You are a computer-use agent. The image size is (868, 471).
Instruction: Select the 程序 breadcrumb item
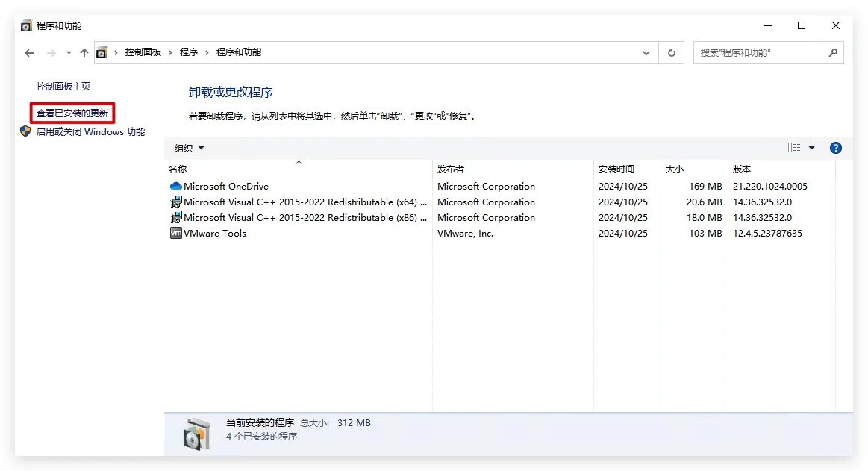click(x=189, y=52)
